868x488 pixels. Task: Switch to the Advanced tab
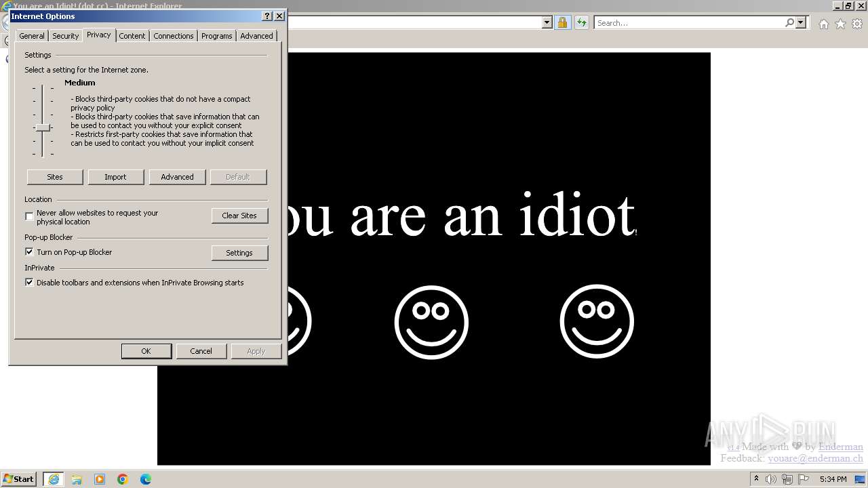pos(256,36)
